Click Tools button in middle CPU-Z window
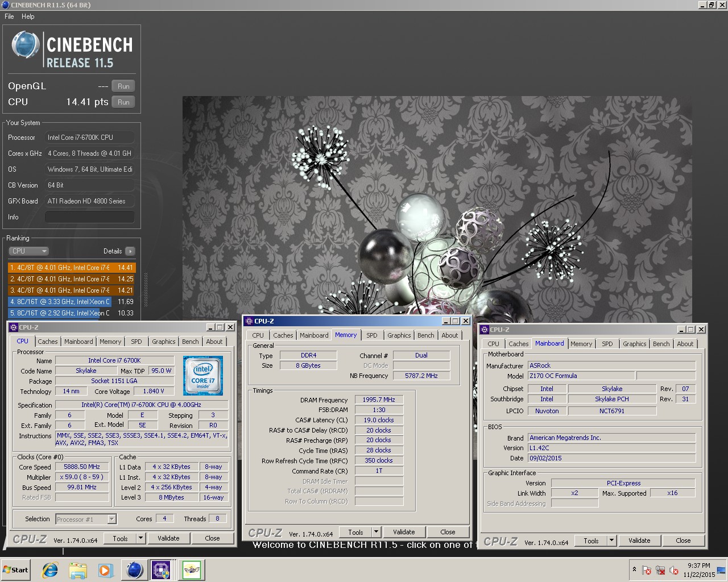This screenshot has width=728, height=582. 356,532
